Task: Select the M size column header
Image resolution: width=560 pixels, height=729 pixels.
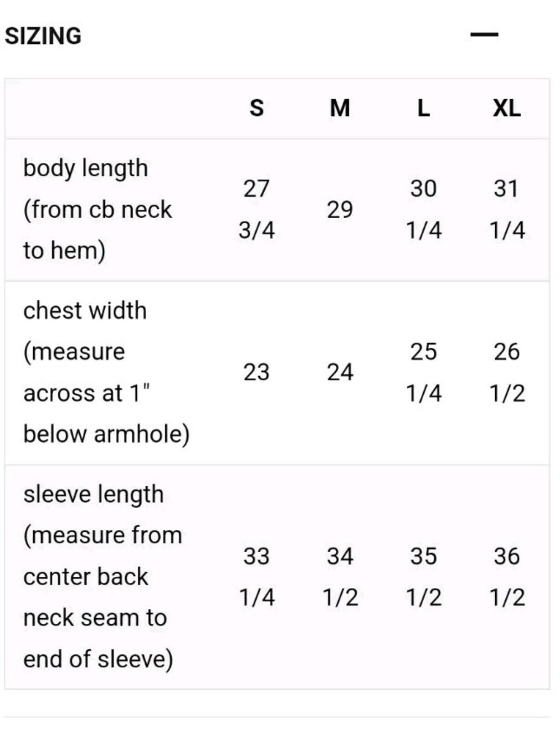Action: (x=340, y=108)
